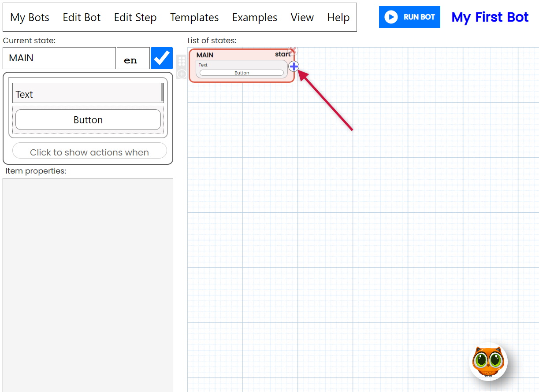The image size is (539, 392).
Task: Open the Templates menu
Action: click(194, 18)
